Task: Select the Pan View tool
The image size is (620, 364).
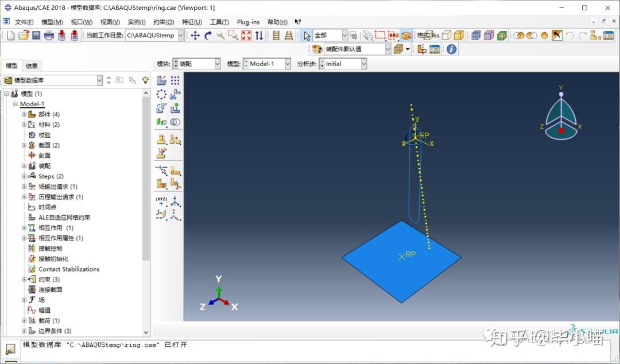Action: coord(196,35)
